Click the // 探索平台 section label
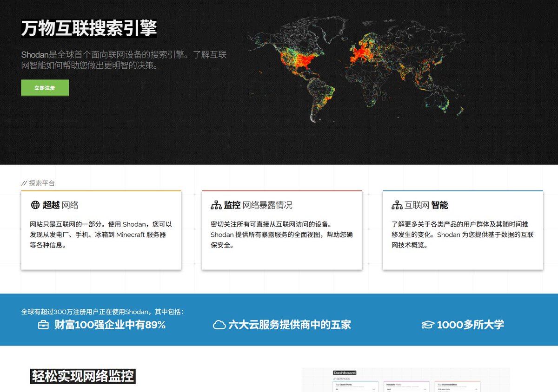Viewport: 558px width, 392px height. (38, 183)
